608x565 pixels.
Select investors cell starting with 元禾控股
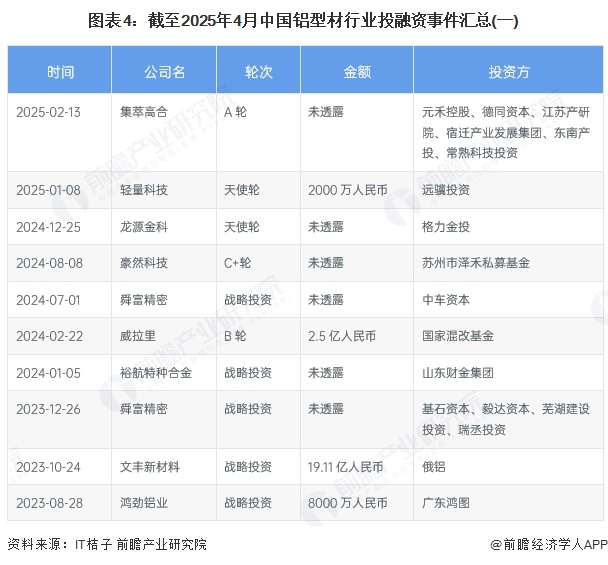pos(506,132)
